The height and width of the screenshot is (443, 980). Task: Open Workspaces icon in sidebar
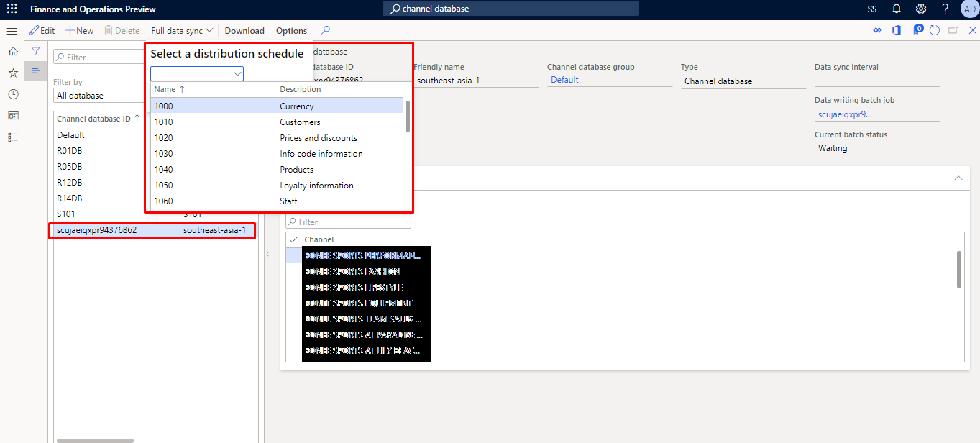[13, 115]
